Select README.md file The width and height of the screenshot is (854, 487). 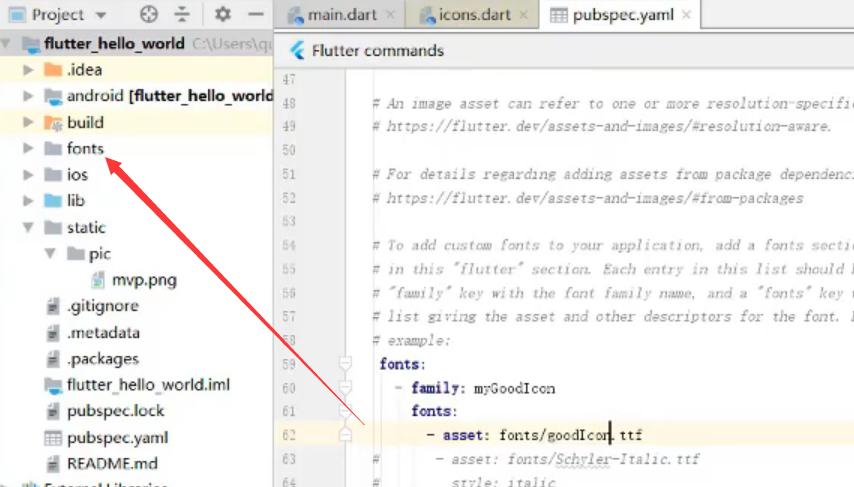point(112,464)
